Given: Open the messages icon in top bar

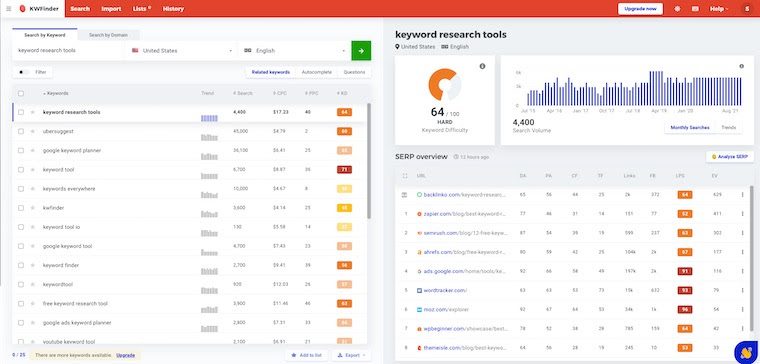Looking at the screenshot, I should click(695, 9).
